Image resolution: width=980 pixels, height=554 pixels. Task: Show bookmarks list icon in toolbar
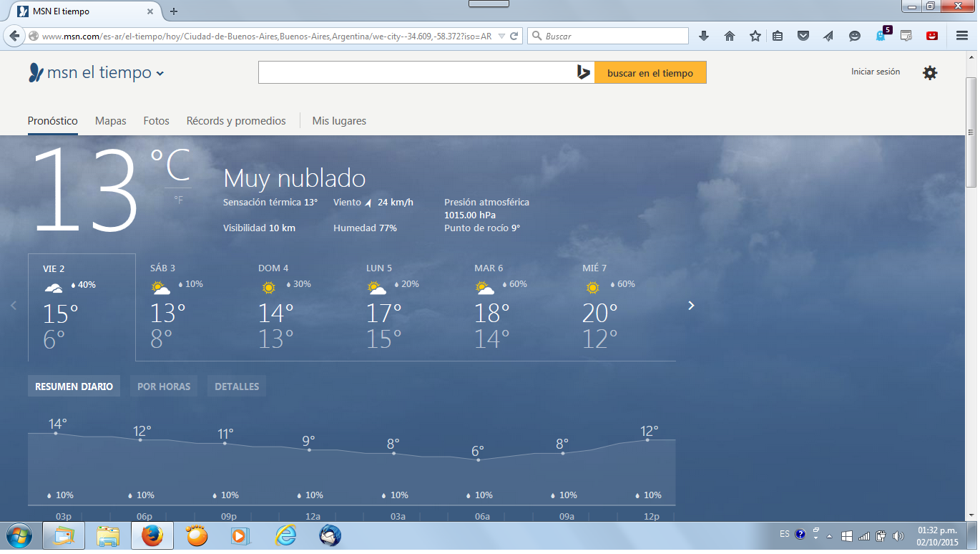(x=778, y=36)
